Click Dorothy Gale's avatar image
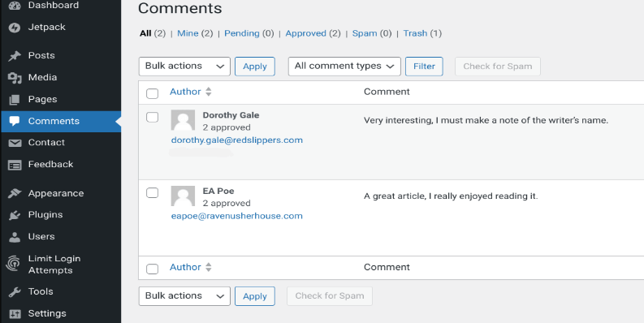 click(x=183, y=120)
